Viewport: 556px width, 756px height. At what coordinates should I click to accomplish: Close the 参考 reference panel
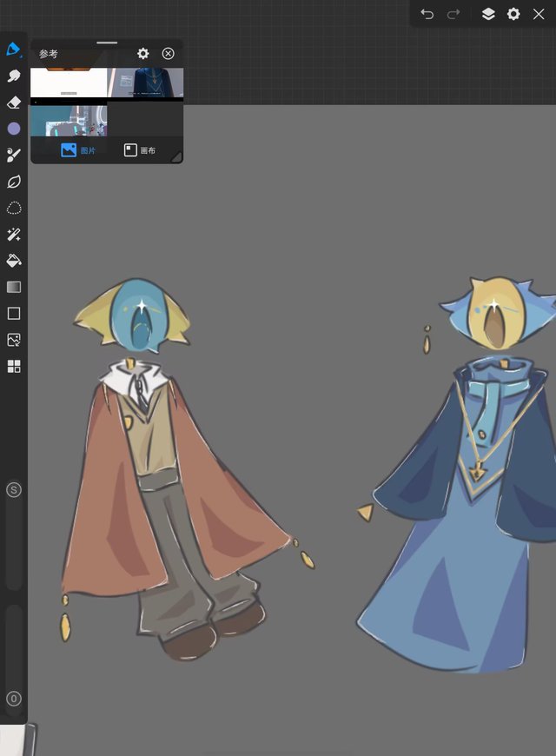coord(169,54)
